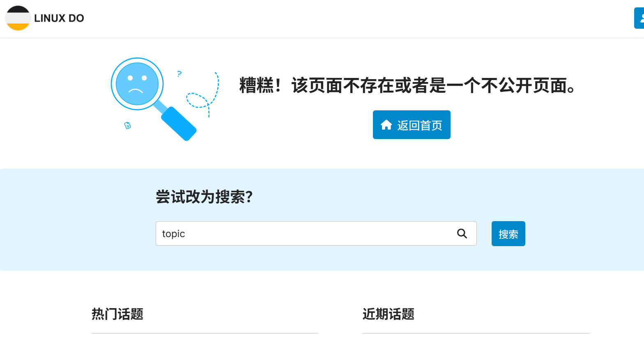Click the 尝试改为搜索? heading

(x=204, y=196)
